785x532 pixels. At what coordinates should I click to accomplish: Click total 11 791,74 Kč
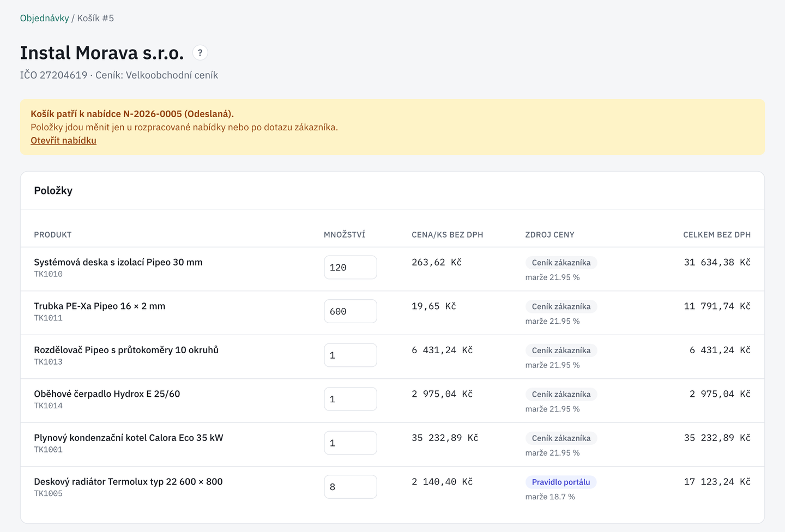coord(717,306)
